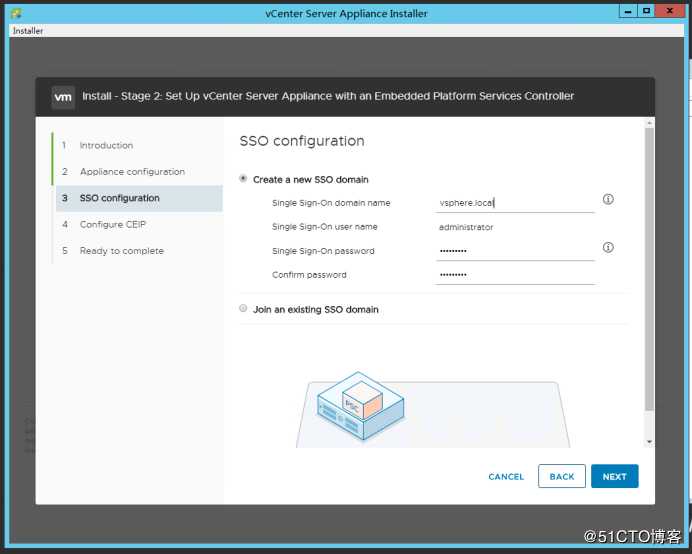Close the installer window

coord(669,11)
